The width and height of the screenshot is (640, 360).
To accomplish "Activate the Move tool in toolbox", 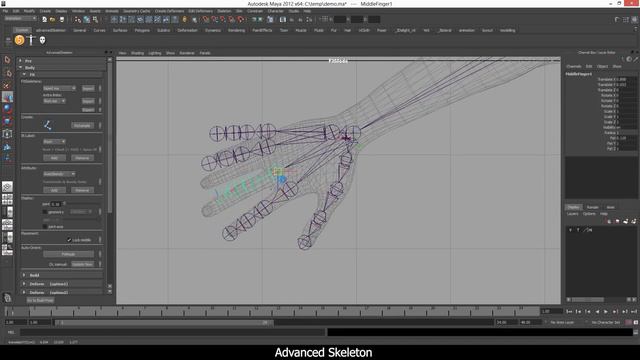I will (7, 97).
